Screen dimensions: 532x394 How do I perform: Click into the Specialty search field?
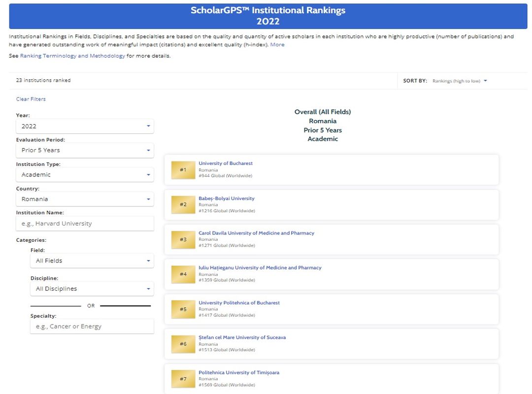(x=92, y=327)
